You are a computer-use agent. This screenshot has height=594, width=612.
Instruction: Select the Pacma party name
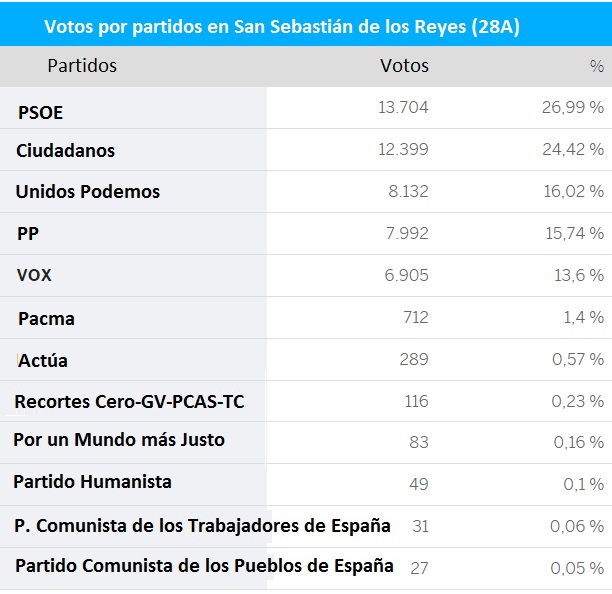46,319
